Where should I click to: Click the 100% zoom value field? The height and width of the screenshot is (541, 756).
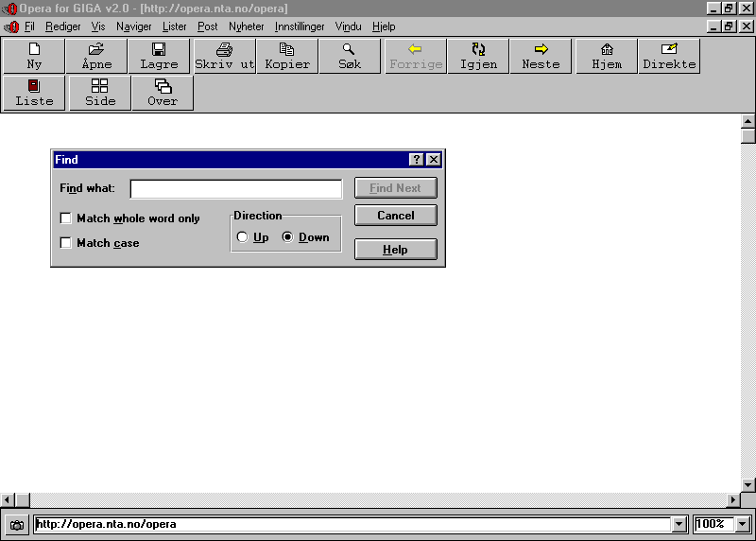714,524
